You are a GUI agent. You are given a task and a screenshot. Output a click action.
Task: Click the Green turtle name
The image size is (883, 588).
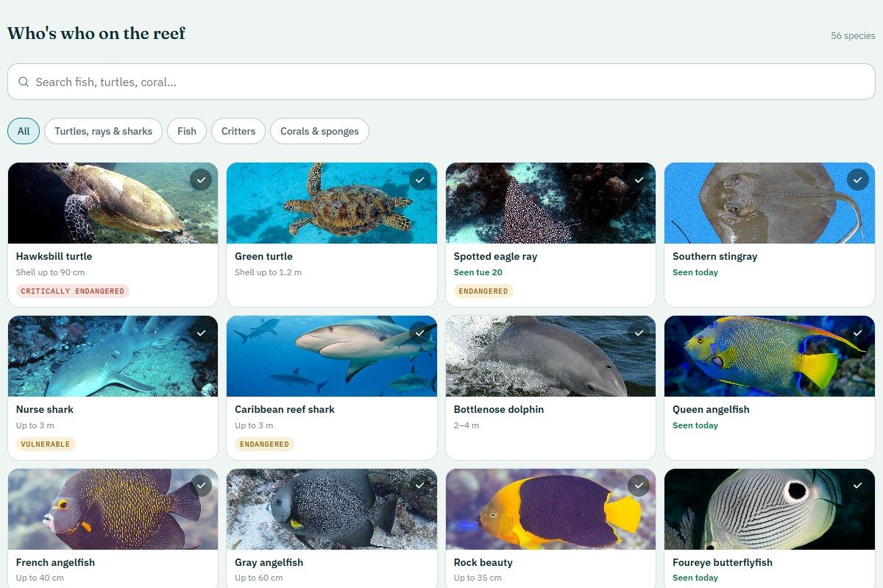coord(263,256)
